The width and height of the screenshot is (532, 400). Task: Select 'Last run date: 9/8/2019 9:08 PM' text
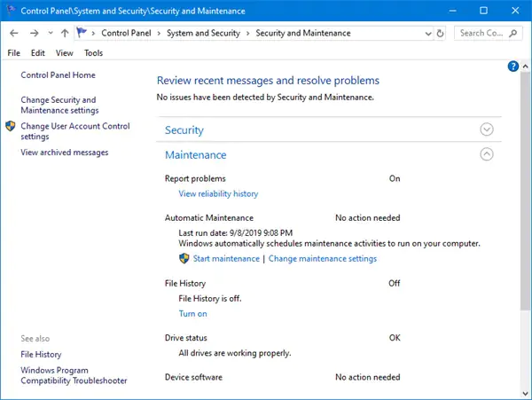tap(236, 233)
